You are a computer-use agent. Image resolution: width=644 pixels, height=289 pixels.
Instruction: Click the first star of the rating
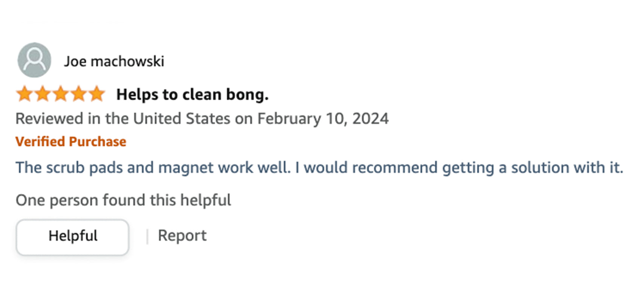tap(25, 94)
